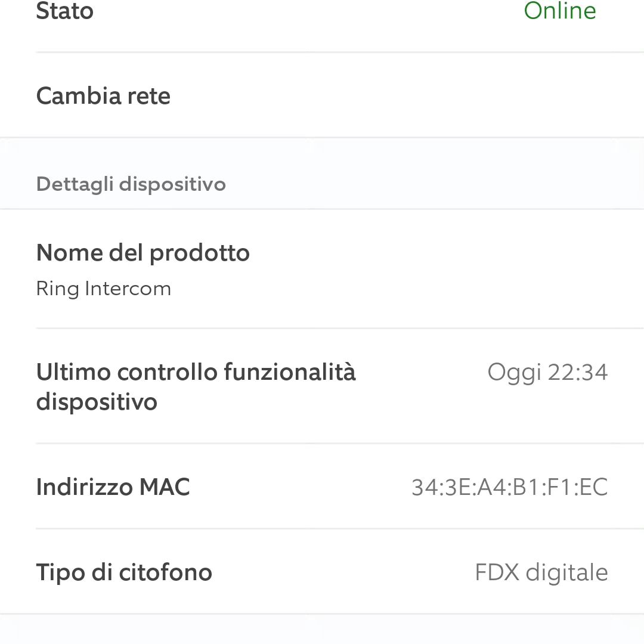Click the word prodotto in product name heading

pos(200,253)
